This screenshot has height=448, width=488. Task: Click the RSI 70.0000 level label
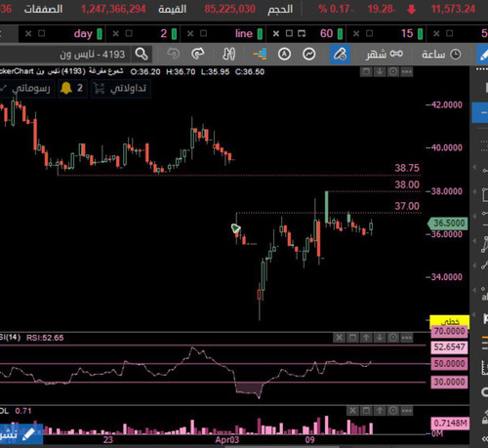coord(449,332)
